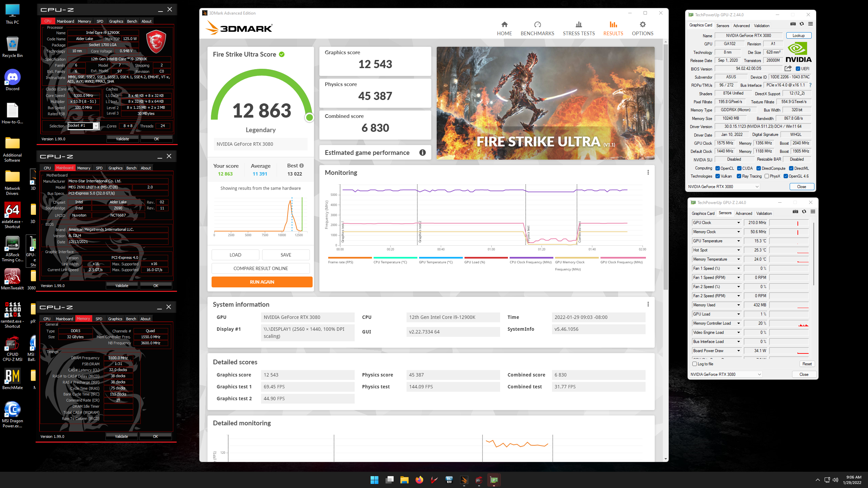Image resolution: width=868 pixels, height=488 pixels.
Task: Click COMPARE RESULT ONLINE button
Action: [x=260, y=268]
